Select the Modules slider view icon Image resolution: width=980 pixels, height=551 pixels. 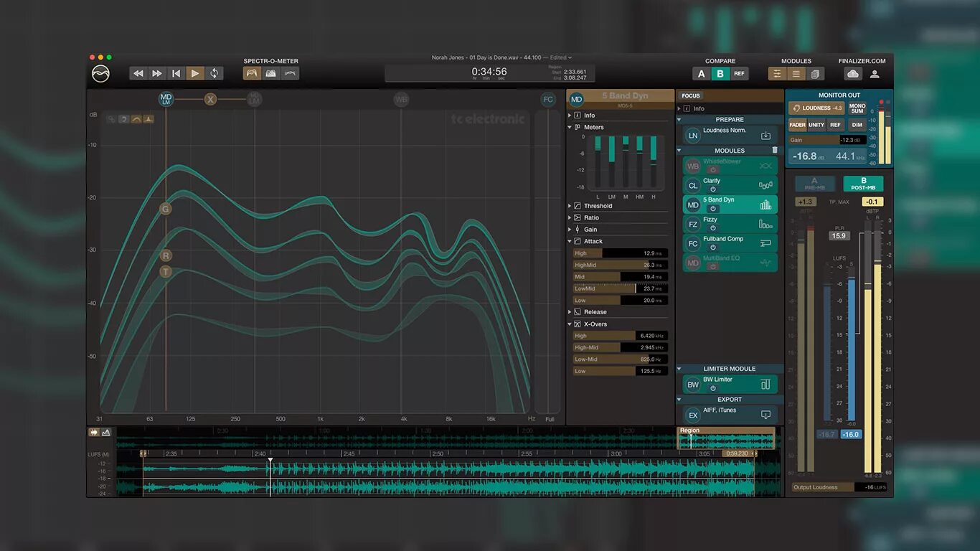[777, 74]
